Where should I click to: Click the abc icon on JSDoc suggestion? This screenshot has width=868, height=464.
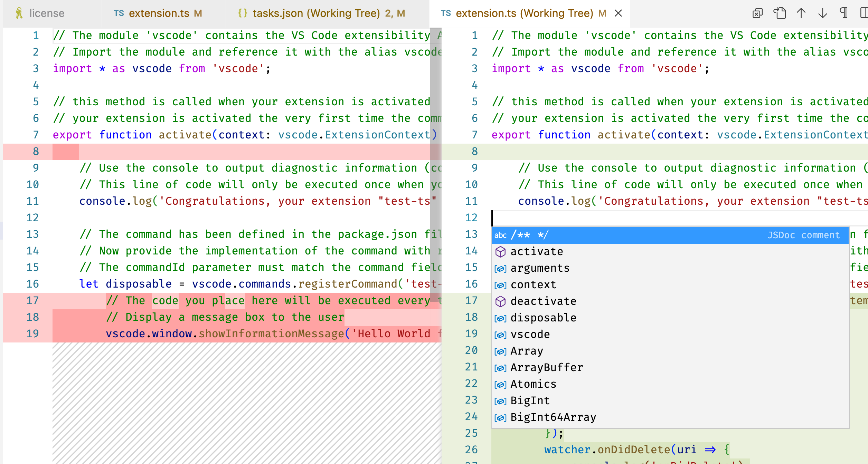coord(501,235)
